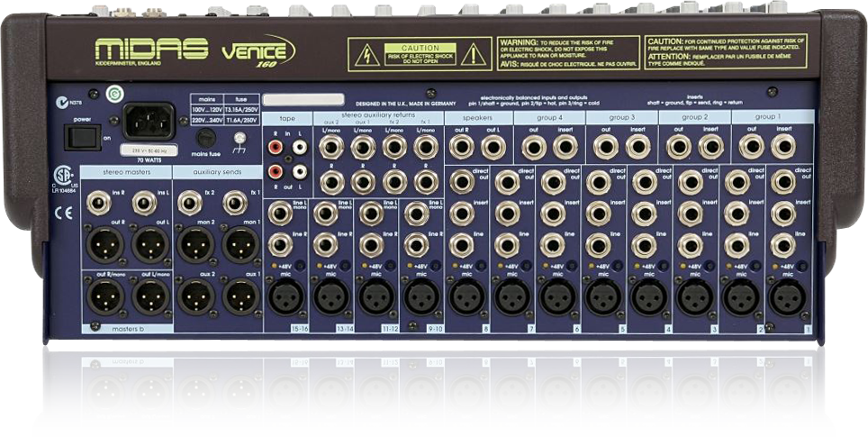Click the exclamation mark warning triangle
Image resolution: width=868 pixels, height=437 pixels.
473,55
